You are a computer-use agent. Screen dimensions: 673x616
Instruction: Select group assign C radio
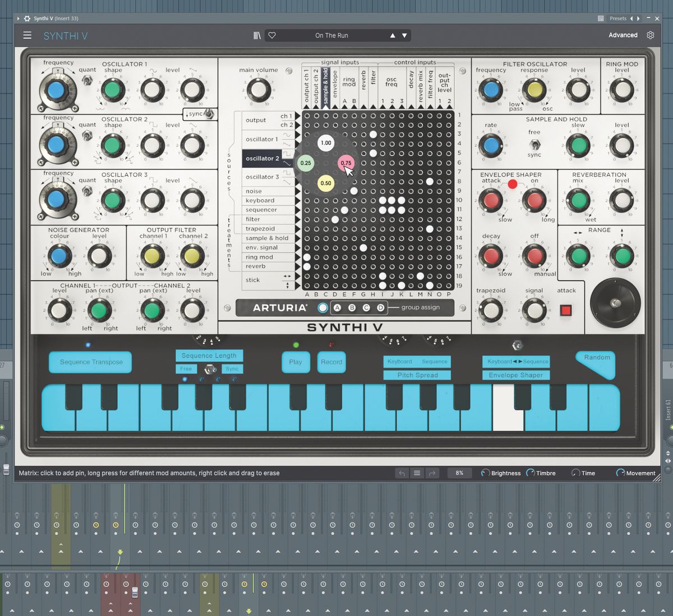point(366,307)
